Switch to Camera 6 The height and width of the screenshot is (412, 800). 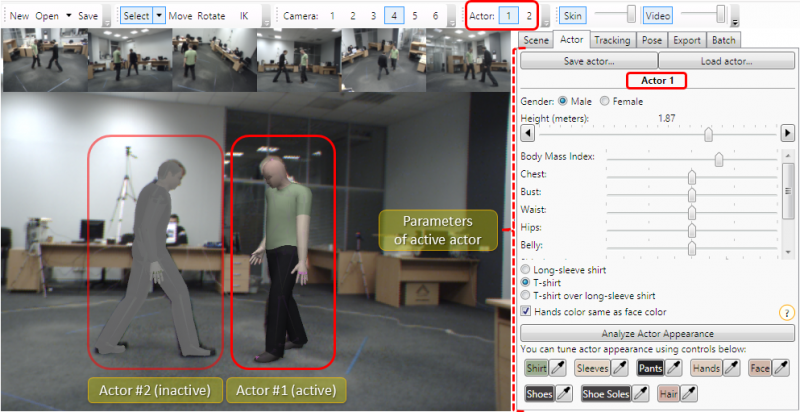point(435,16)
